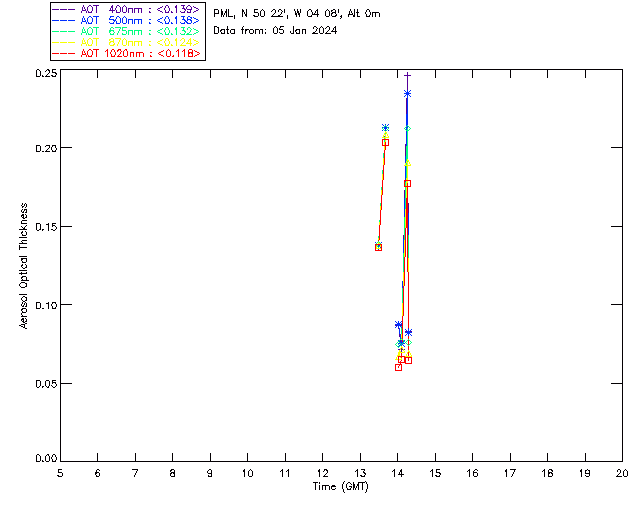Click the x-axis tick label 8
This screenshot has height=512, width=640.
tap(173, 473)
